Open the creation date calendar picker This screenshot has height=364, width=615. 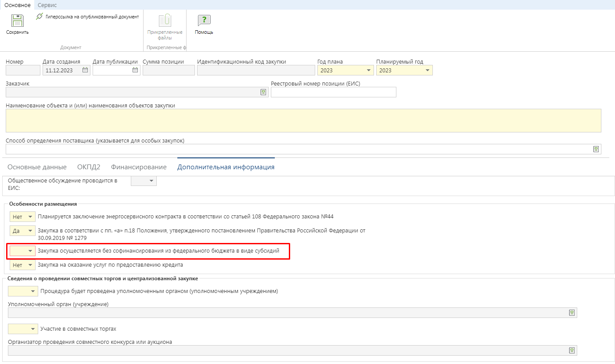[x=85, y=70]
